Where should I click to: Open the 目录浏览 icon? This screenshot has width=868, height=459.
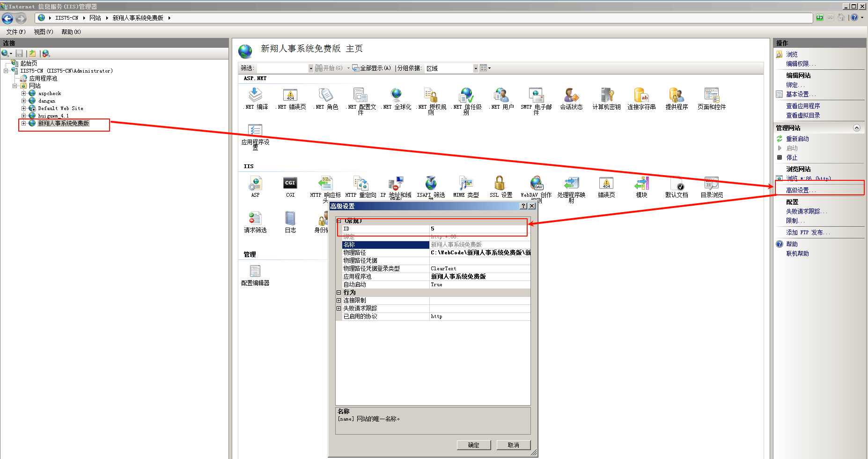pos(712,183)
